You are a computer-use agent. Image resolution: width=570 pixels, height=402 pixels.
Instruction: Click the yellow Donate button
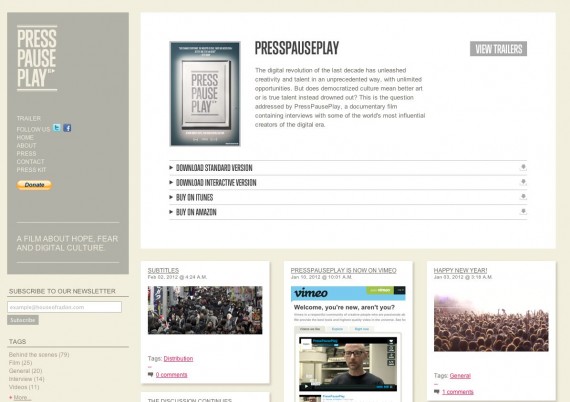pyautogui.click(x=34, y=185)
